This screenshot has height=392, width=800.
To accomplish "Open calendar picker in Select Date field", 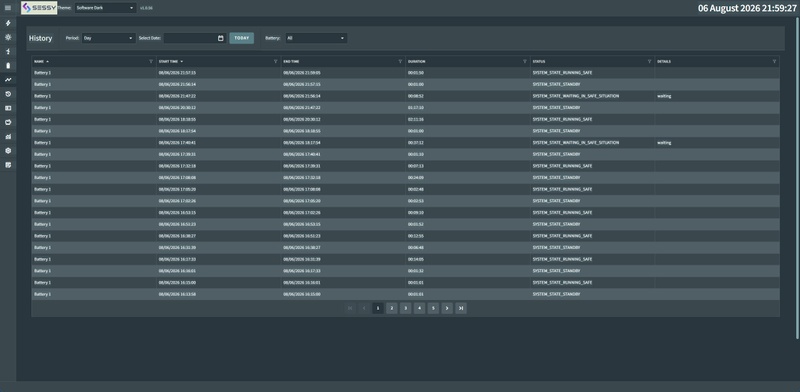I will point(220,38).
